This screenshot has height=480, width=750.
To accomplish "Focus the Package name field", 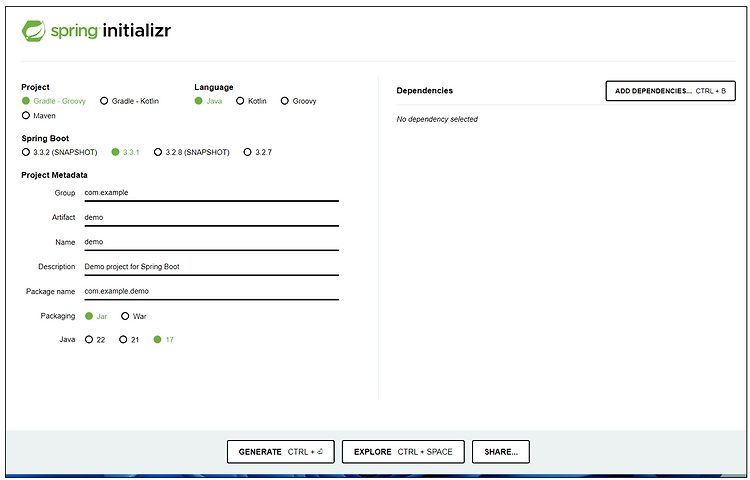I will pyautogui.click(x=211, y=292).
